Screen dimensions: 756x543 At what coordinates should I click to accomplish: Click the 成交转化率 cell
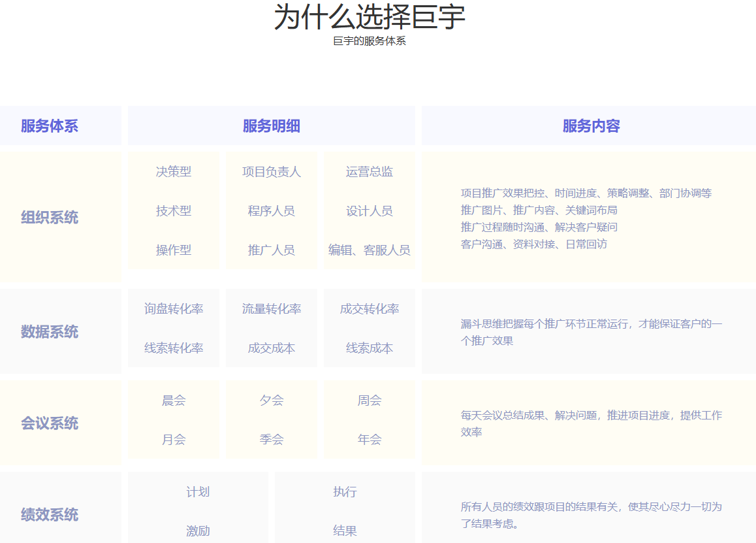(370, 309)
